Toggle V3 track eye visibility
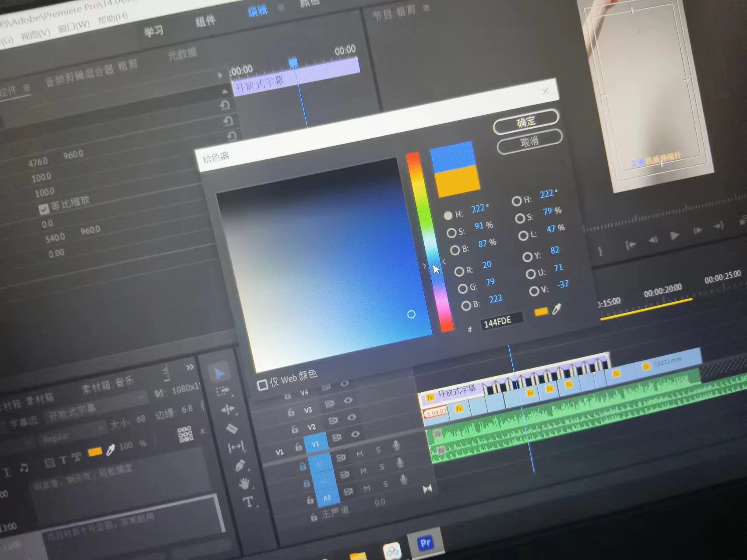Screen dimensions: 747x560 coord(348,401)
